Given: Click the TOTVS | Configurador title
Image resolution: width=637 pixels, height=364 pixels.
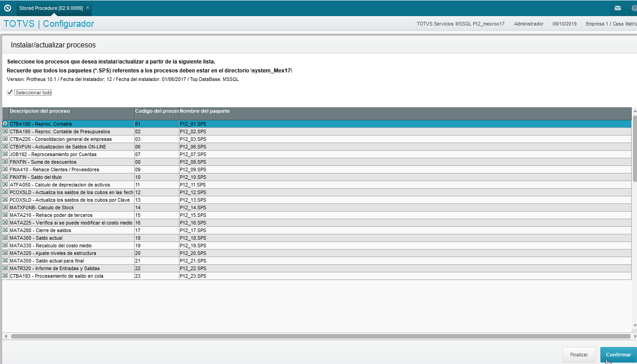Looking at the screenshot, I should click(x=49, y=24).
